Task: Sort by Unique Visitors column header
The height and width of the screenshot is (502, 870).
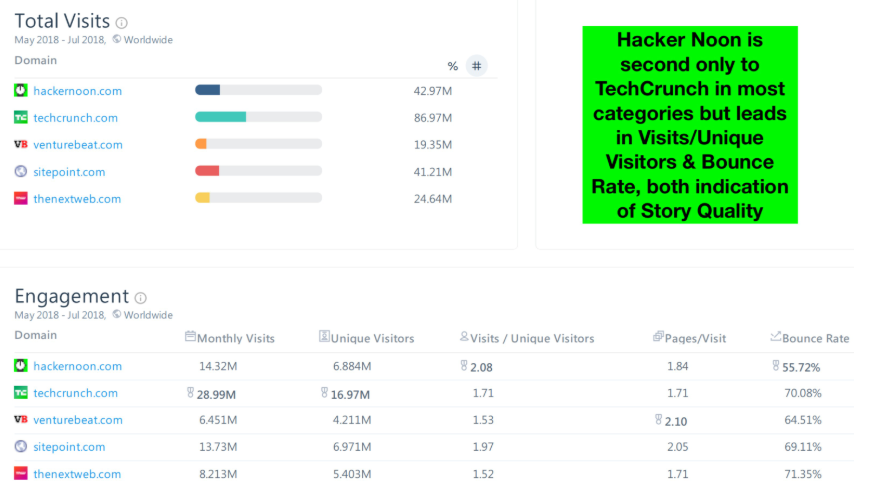Action: pos(372,338)
